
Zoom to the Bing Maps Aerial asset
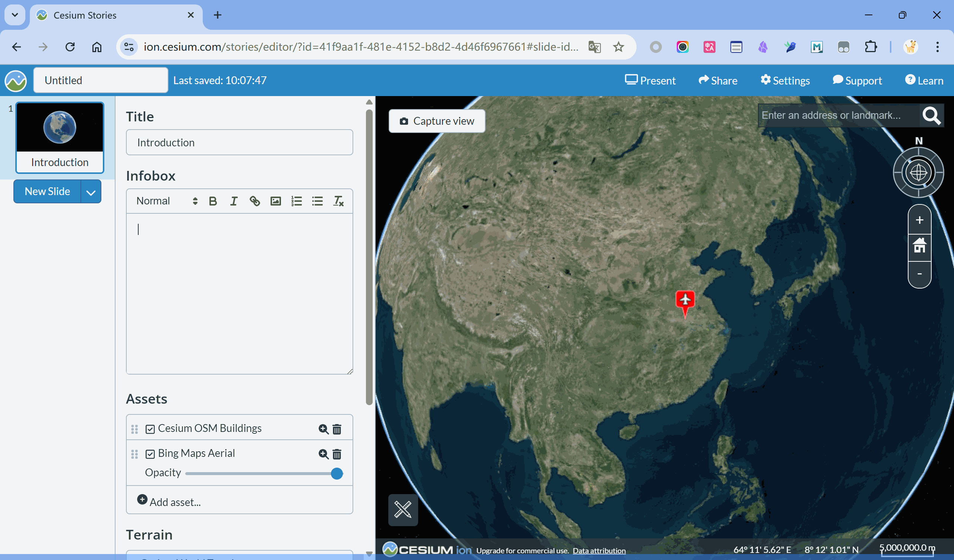click(323, 454)
